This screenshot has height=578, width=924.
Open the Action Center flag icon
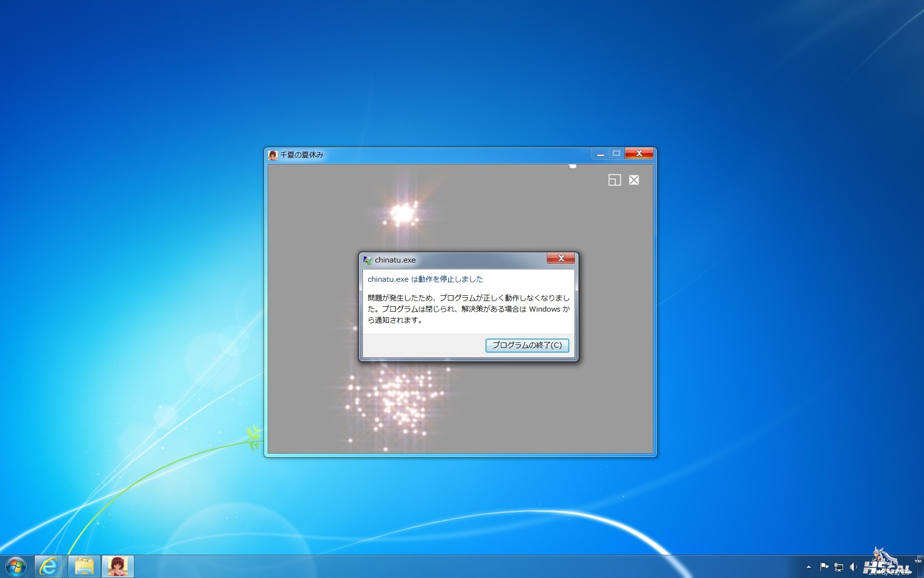tap(824, 567)
